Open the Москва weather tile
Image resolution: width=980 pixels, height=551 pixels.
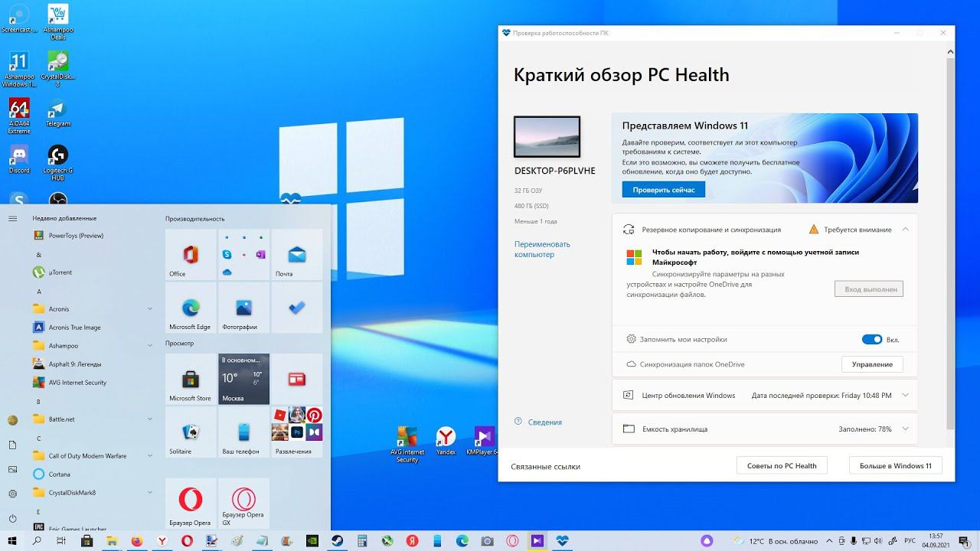pyautogui.click(x=243, y=379)
